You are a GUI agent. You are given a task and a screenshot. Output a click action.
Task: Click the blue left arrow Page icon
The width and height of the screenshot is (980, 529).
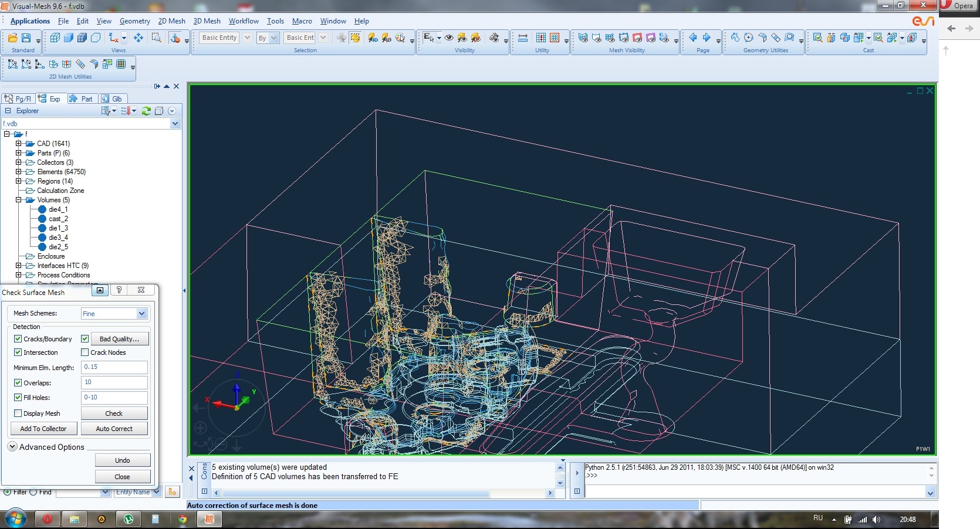(693, 38)
